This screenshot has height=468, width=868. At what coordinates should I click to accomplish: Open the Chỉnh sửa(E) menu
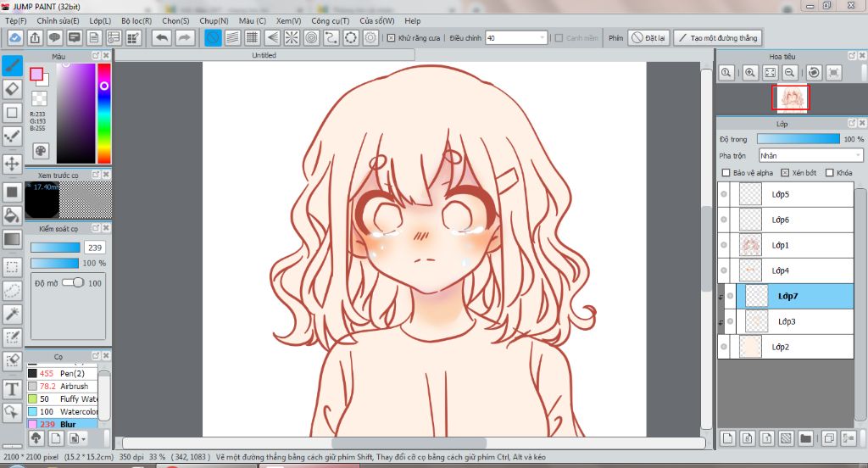coord(58,20)
